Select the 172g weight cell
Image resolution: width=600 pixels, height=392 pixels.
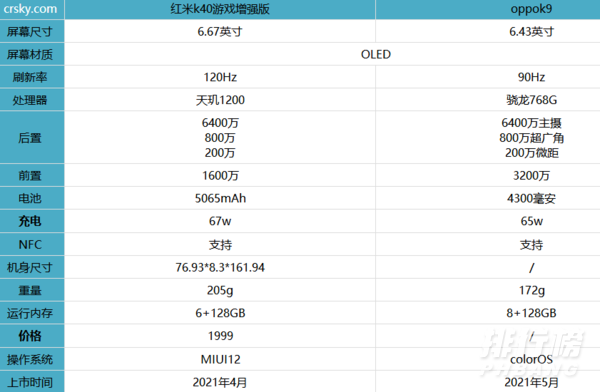[488, 290]
